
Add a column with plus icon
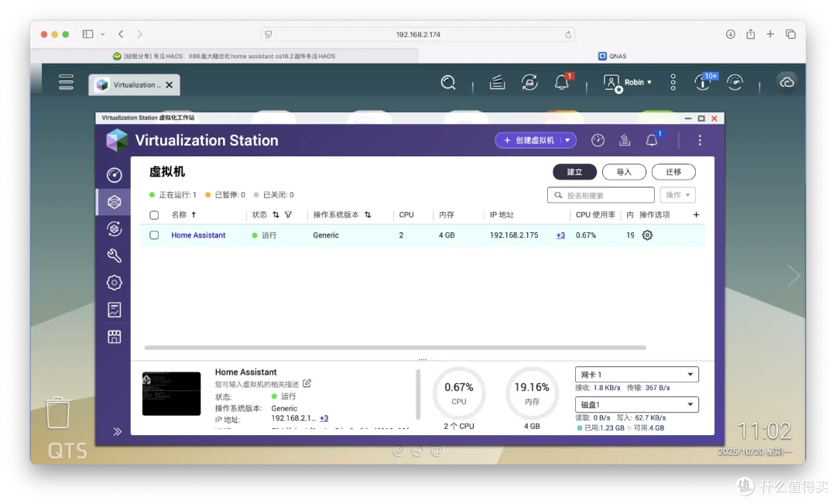[697, 214]
